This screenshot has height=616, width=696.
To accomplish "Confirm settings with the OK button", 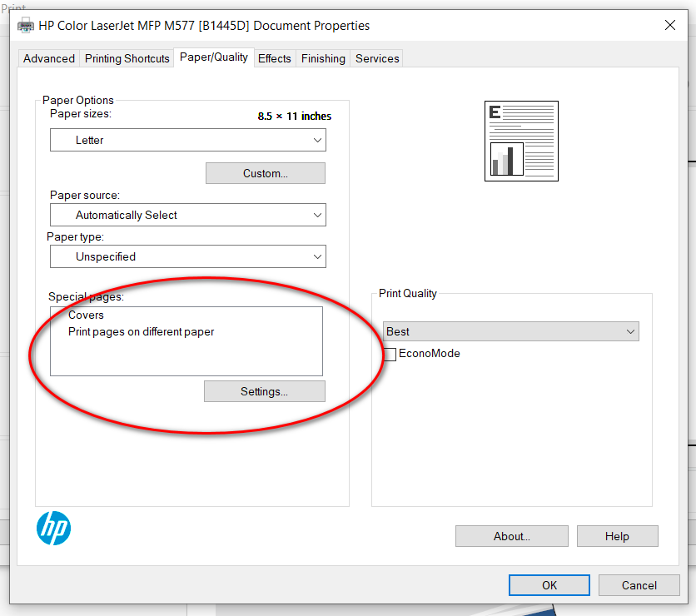I will pos(549,585).
